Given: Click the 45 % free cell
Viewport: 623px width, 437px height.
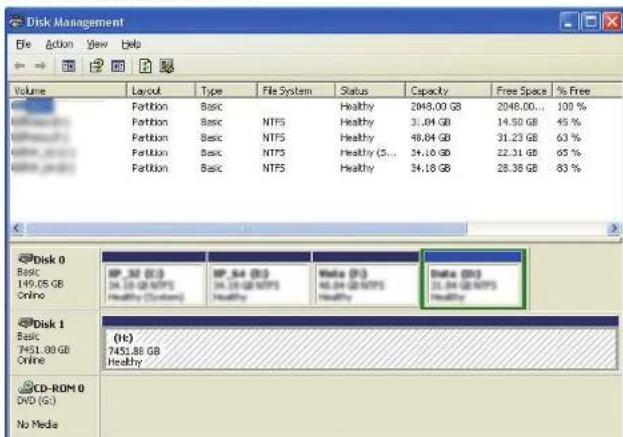Looking at the screenshot, I should (569, 122).
